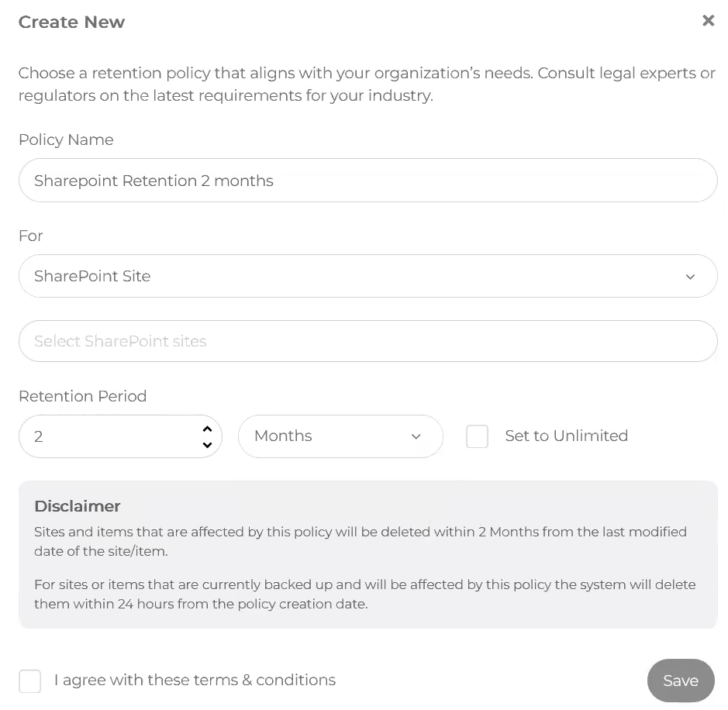Check the agree with terms checkbox
This screenshot has height=710, width=728.
pyautogui.click(x=30, y=681)
